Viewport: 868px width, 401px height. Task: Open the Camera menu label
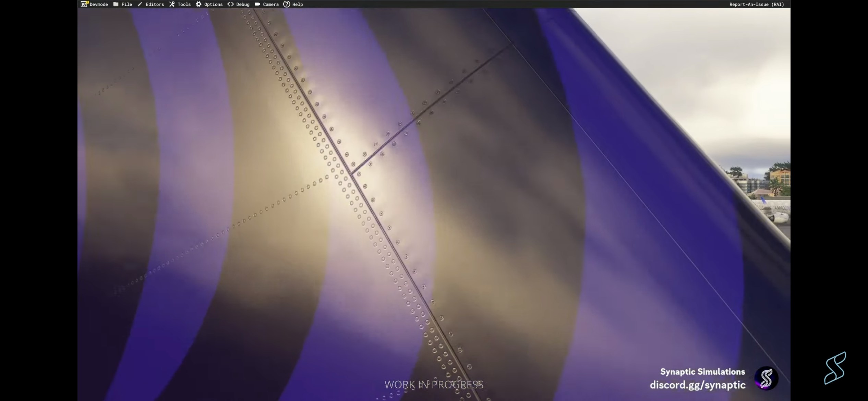click(x=271, y=4)
